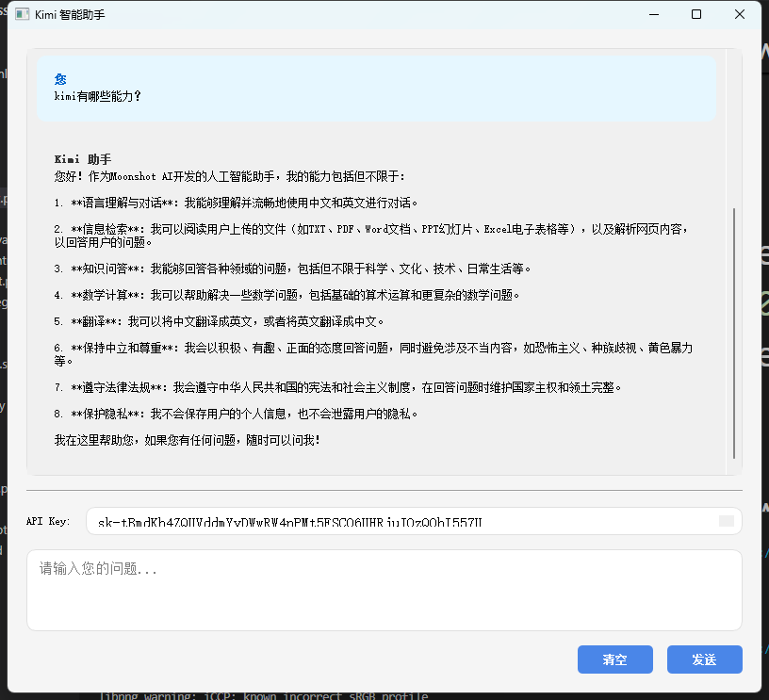Click the 'Kimi 助手' sender label

[82, 159]
